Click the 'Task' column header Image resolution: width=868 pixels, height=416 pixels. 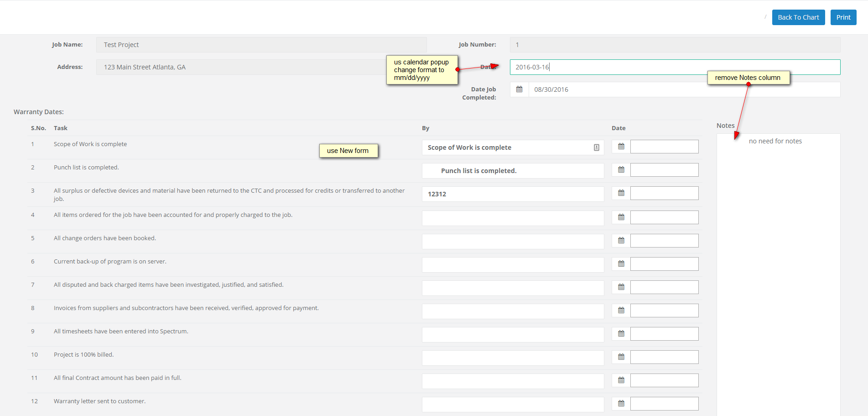(x=61, y=128)
